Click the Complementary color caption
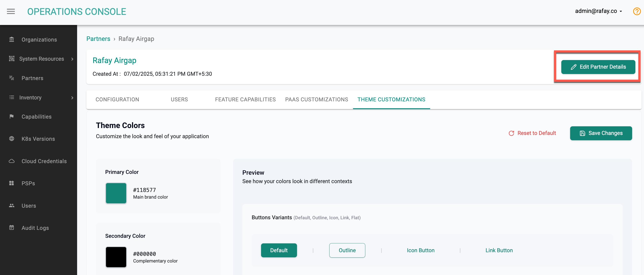The image size is (644, 275). click(155, 261)
